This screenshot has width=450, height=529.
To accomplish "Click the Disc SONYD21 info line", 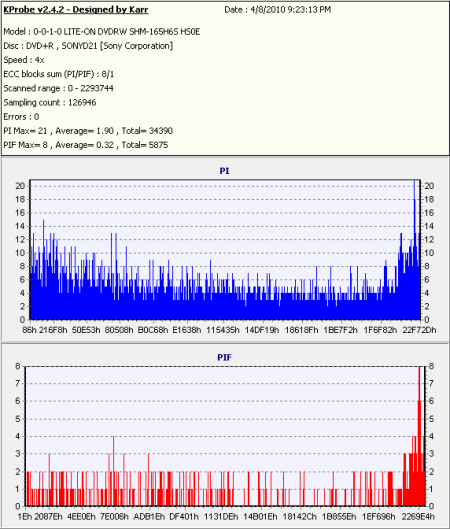I will pos(88,46).
